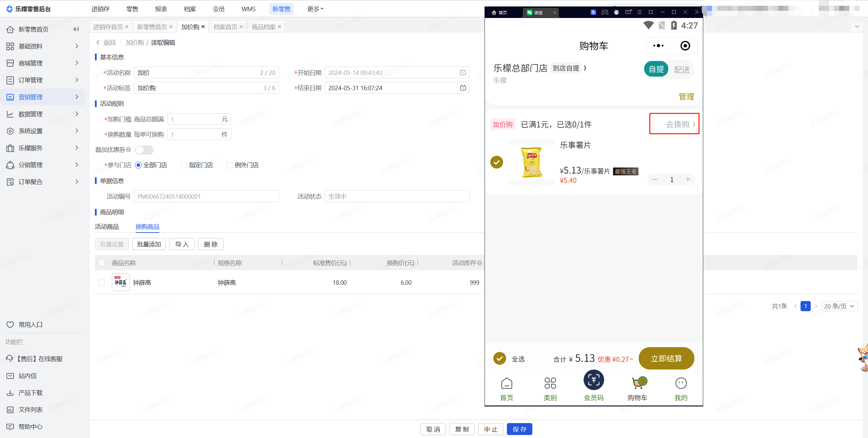The height and width of the screenshot is (438, 868).
Task: Click the 叠加优惠券 help icon
Action: tap(129, 150)
